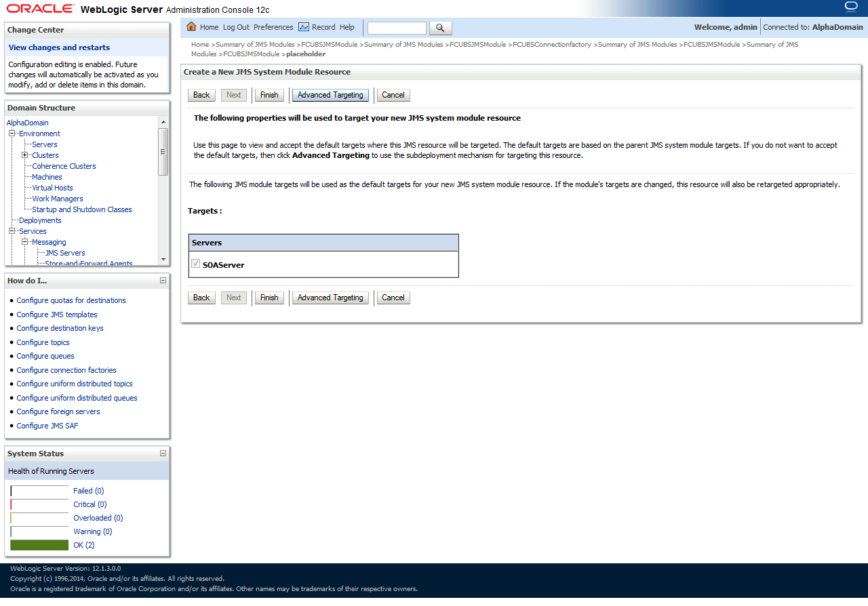Open Help from the toolbar
This screenshot has height=606, width=868.
click(347, 27)
